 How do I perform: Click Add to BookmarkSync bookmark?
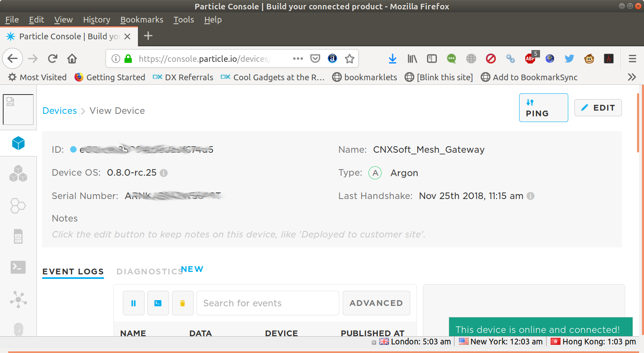pos(529,77)
